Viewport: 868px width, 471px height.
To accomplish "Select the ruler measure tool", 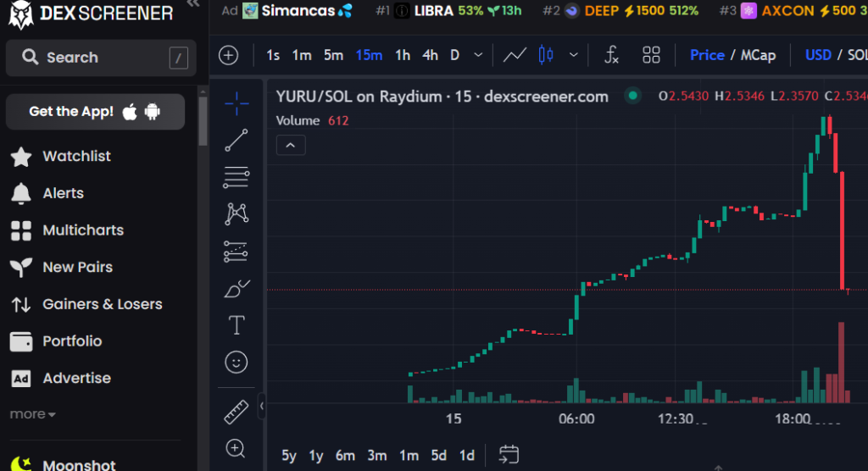I will click(236, 413).
